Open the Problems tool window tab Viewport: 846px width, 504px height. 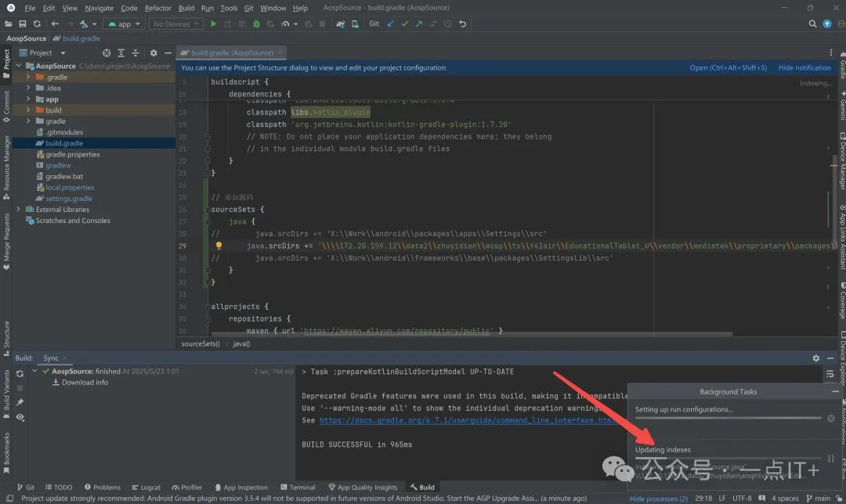click(x=103, y=488)
